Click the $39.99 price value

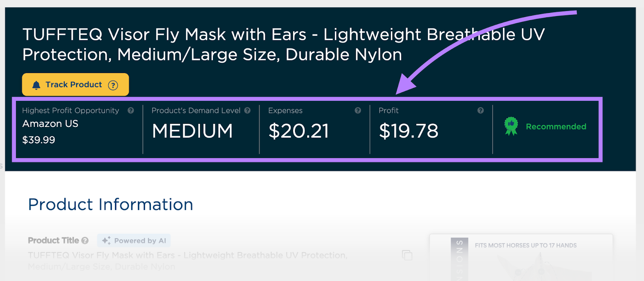pos(39,140)
